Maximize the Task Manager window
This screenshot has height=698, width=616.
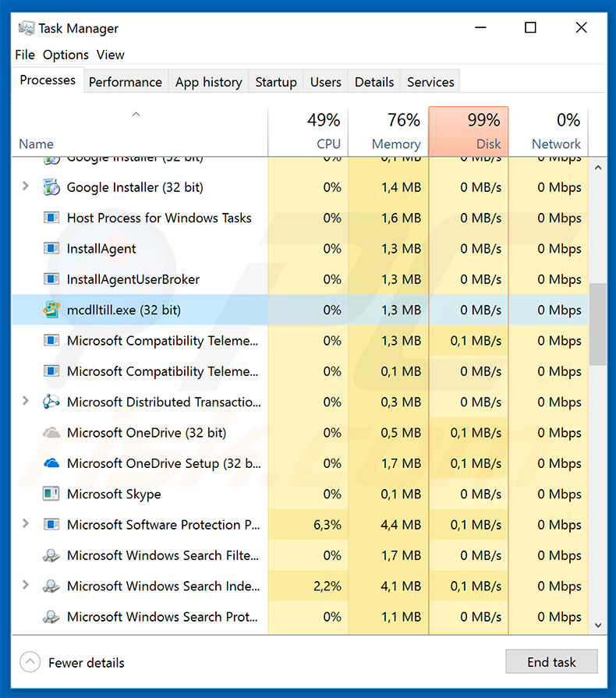pos(530,27)
